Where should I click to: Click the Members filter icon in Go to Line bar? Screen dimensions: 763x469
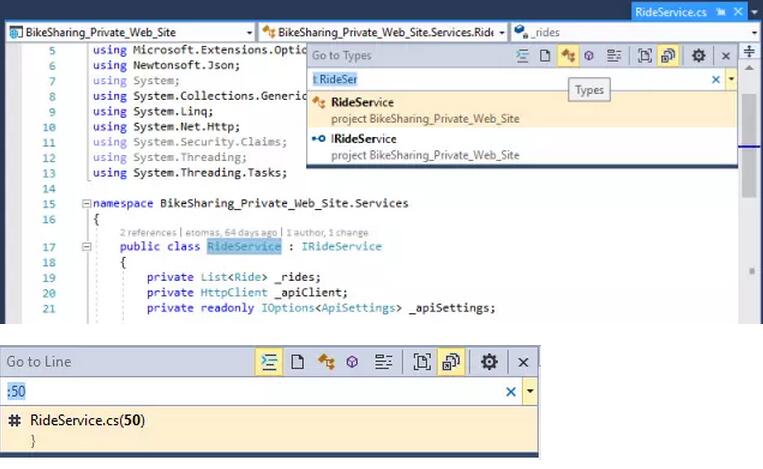pos(352,362)
